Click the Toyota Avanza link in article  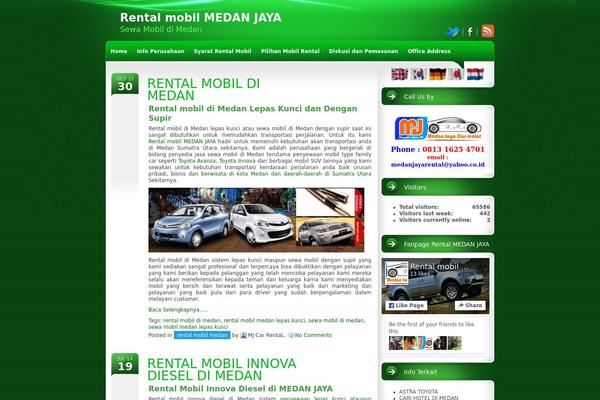click(x=197, y=161)
